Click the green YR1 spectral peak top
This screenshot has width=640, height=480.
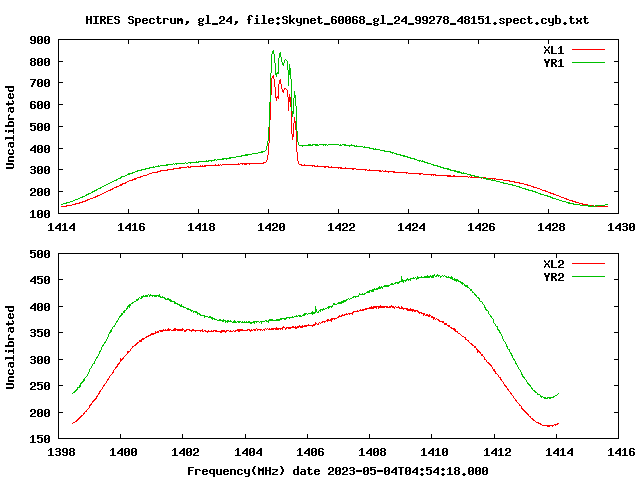(273, 51)
